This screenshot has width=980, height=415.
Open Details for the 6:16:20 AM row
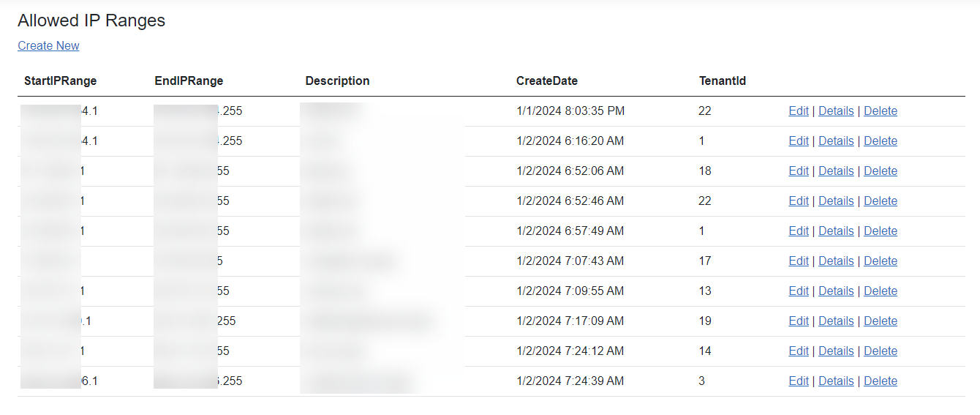click(x=835, y=141)
